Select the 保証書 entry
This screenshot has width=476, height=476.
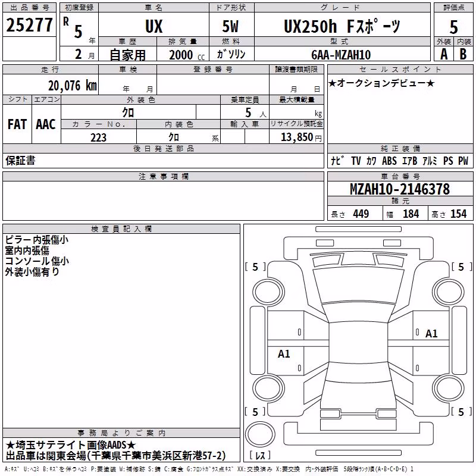click(x=20, y=160)
